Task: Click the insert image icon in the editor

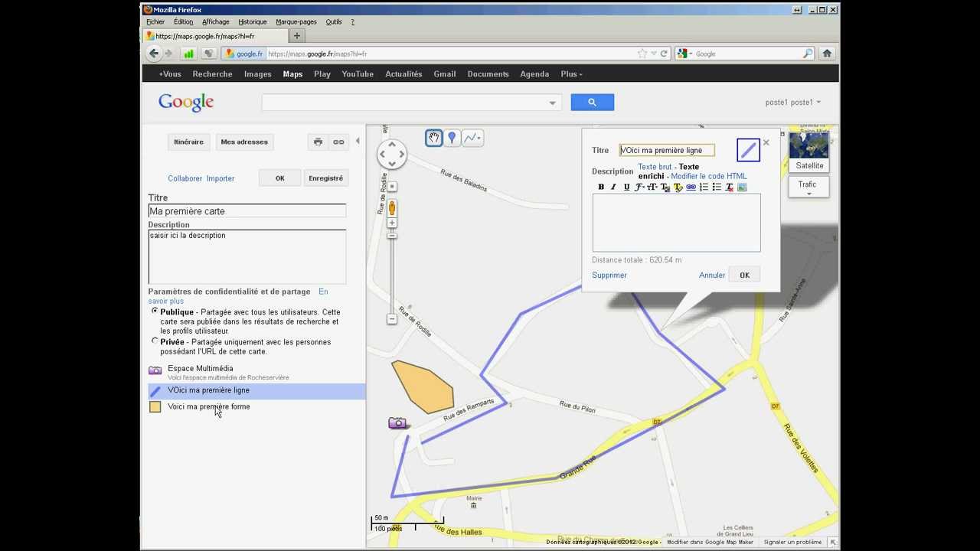Action: (x=742, y=187)
